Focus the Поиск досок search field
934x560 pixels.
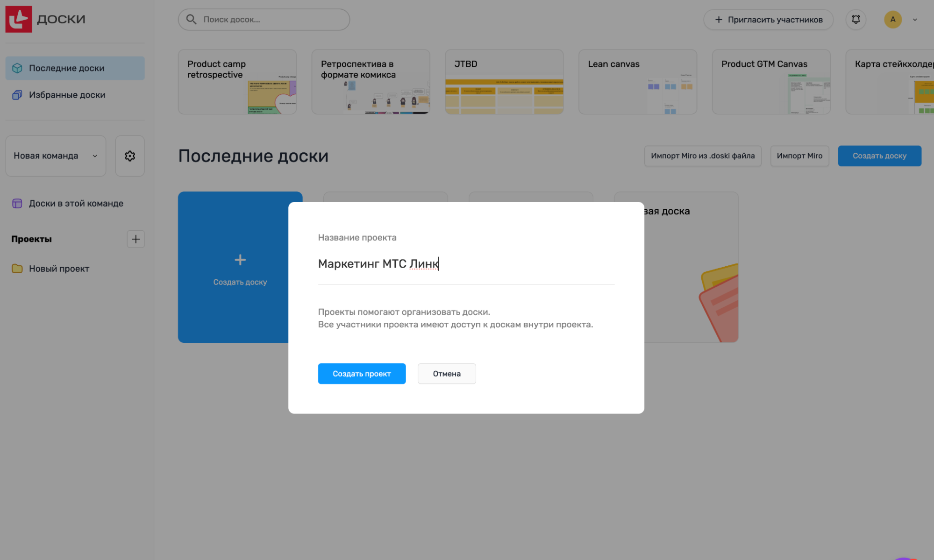click(264, 19)
